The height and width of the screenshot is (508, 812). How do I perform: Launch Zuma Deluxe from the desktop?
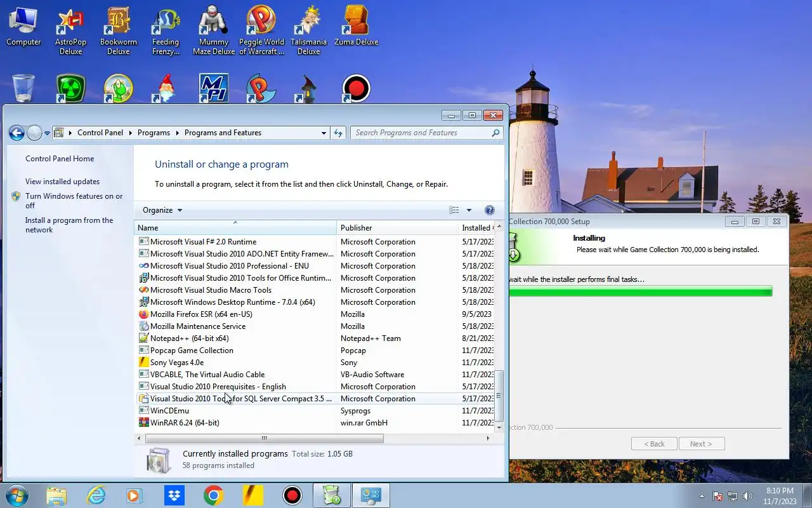click(x=356, y=27)
